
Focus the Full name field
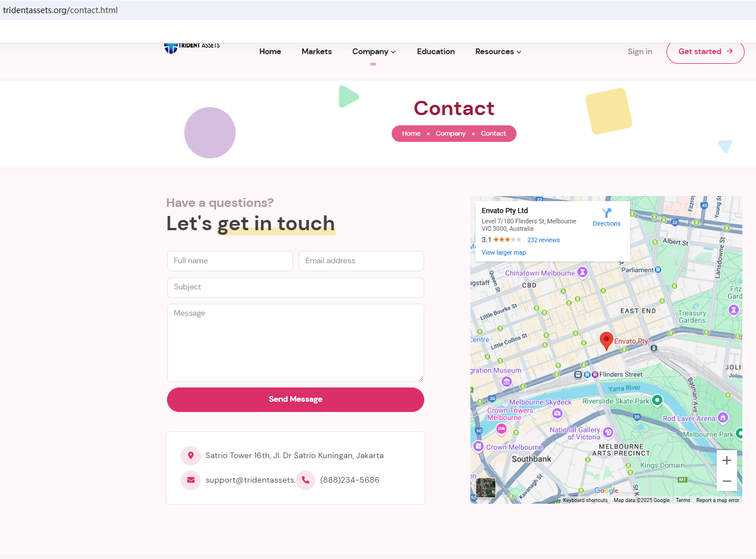pyautogui.click(x=230, y=261)
